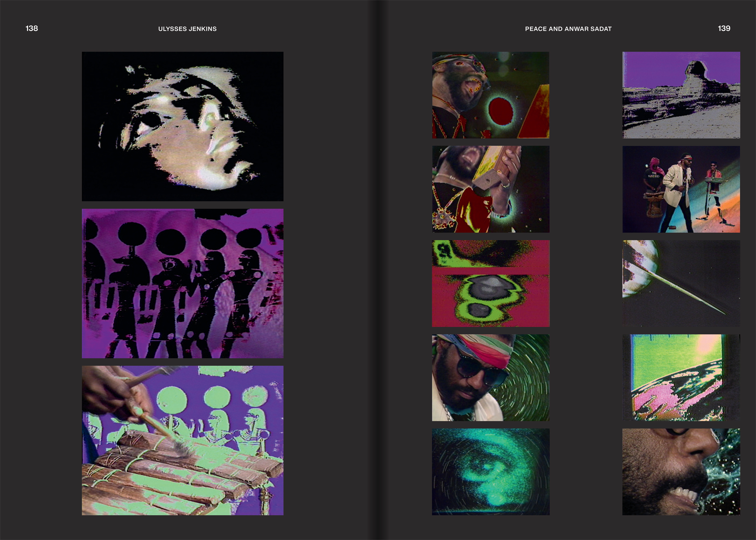
Task: Select the three performers on stage still
Action: coord(681,189)
